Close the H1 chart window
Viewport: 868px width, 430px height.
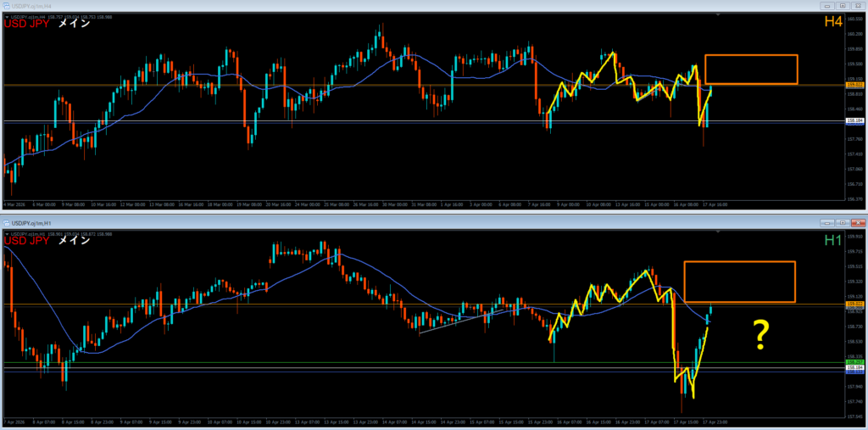pos(857,222)
